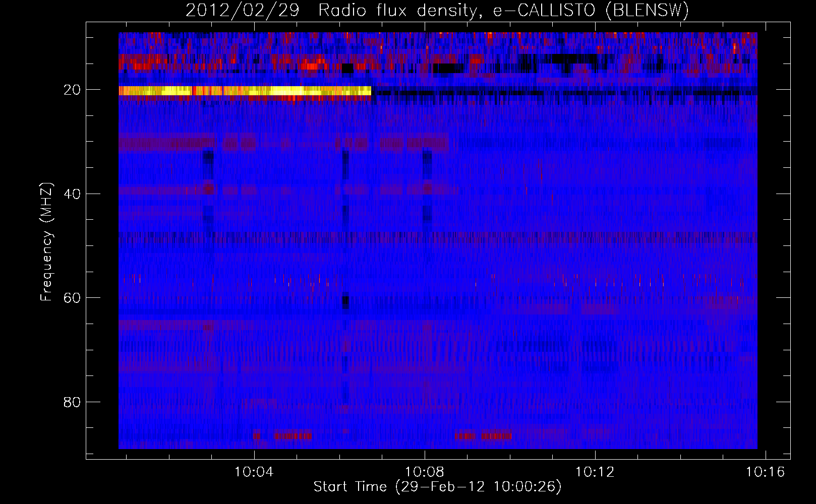
Task: Click the '10:12' time tick label
Action: coord(595,472)
